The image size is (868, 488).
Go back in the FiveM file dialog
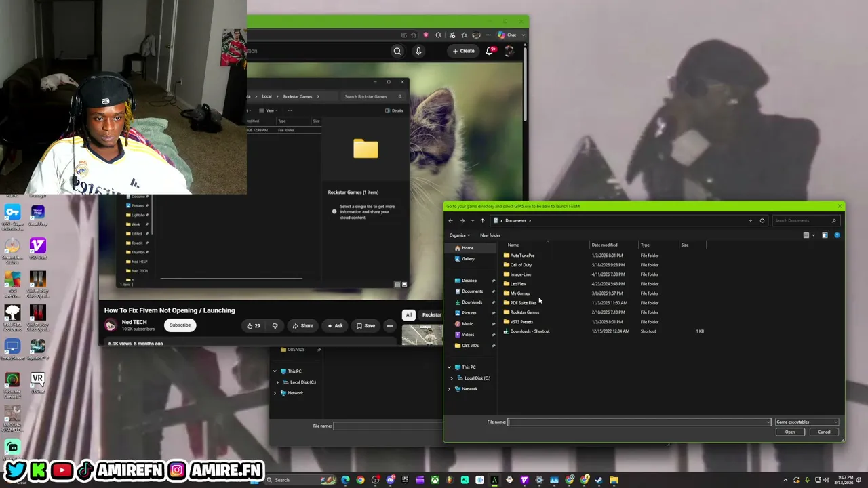click(450, 220)
